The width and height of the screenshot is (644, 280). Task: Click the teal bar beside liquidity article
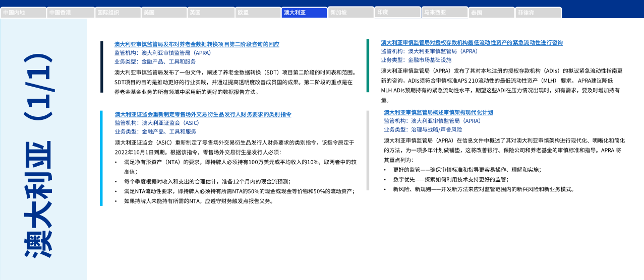(x=368, y=65)
